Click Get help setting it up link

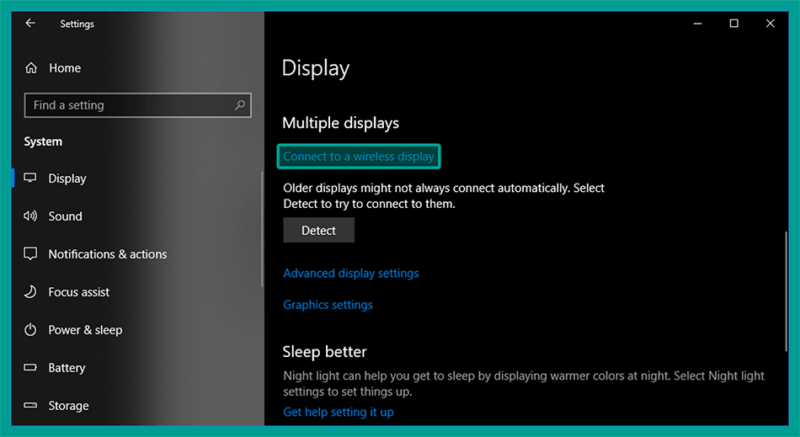(x=338, y=412)
